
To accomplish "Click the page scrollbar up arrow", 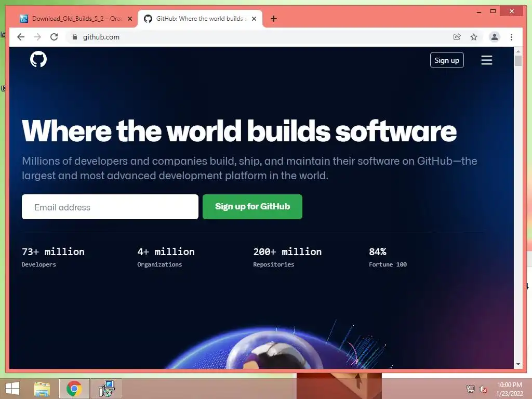I will [x=518, y=51].
